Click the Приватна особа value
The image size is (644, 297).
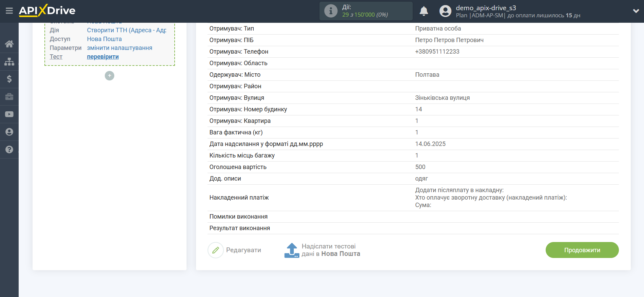point(438,29)
